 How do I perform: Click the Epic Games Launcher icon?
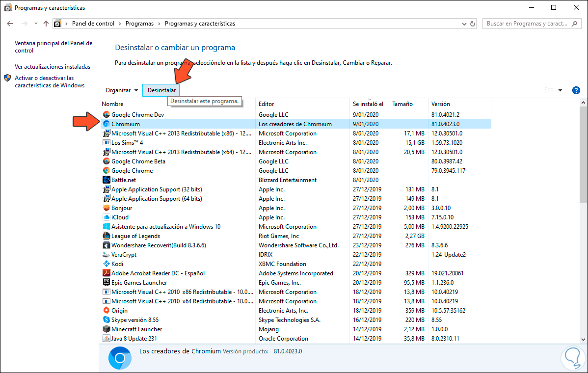(107, 283)
